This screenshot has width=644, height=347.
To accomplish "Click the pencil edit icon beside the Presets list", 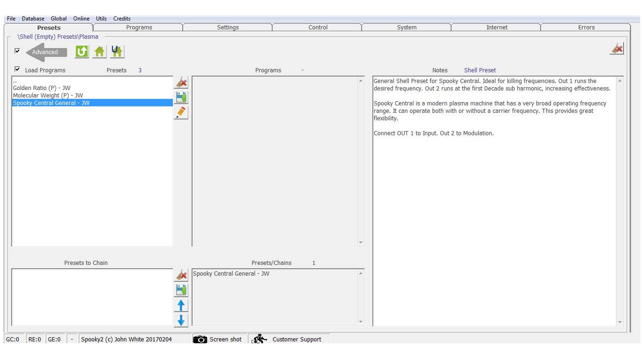I will [181, 112].
